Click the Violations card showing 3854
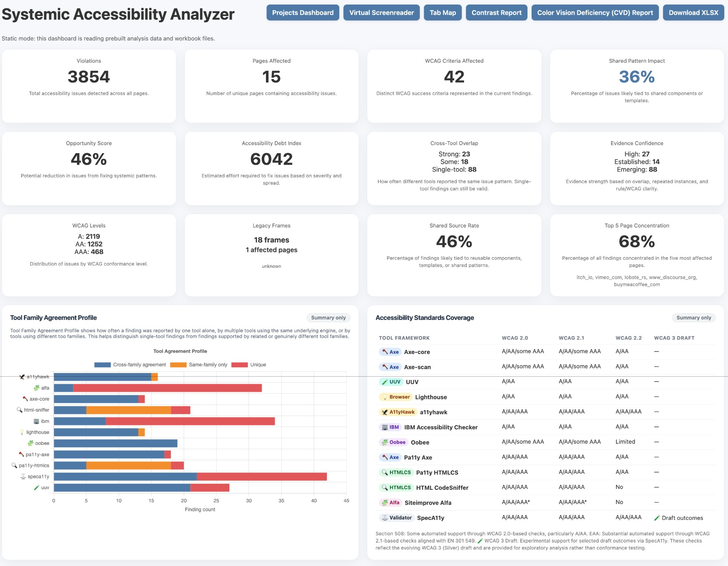 tap(89, 86)
